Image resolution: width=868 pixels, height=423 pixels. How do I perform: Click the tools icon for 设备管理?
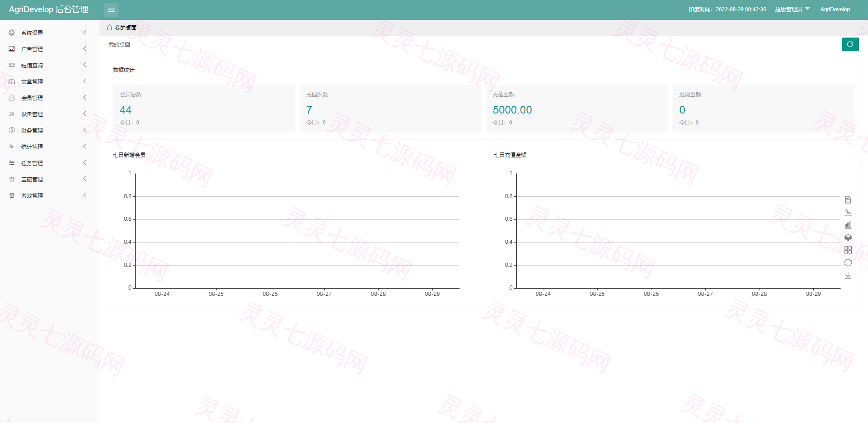(12, 114)
